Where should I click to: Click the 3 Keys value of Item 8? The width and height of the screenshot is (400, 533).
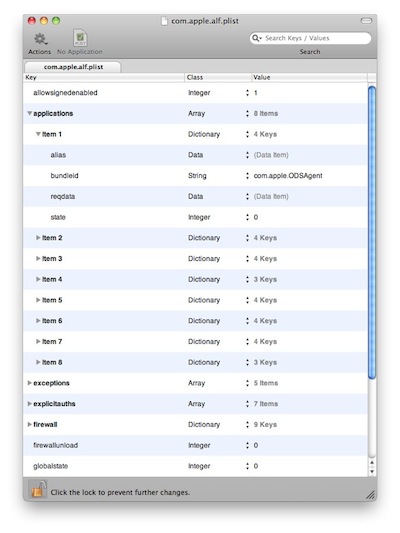(265, 362)
